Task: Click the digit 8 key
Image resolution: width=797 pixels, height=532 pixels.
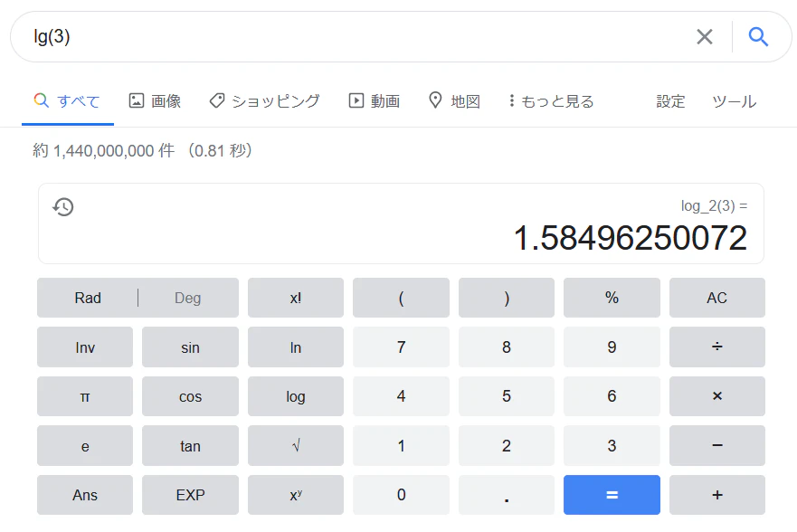Action: coord(507,347)
